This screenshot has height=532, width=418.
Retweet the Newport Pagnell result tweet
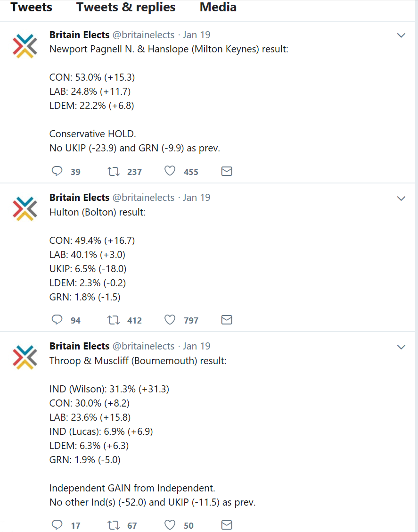click(x=114, y=171)
